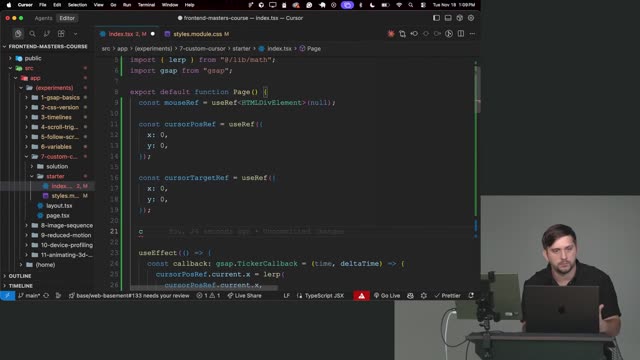Open the Wi-Fi menu bar icon

point(399,5)
